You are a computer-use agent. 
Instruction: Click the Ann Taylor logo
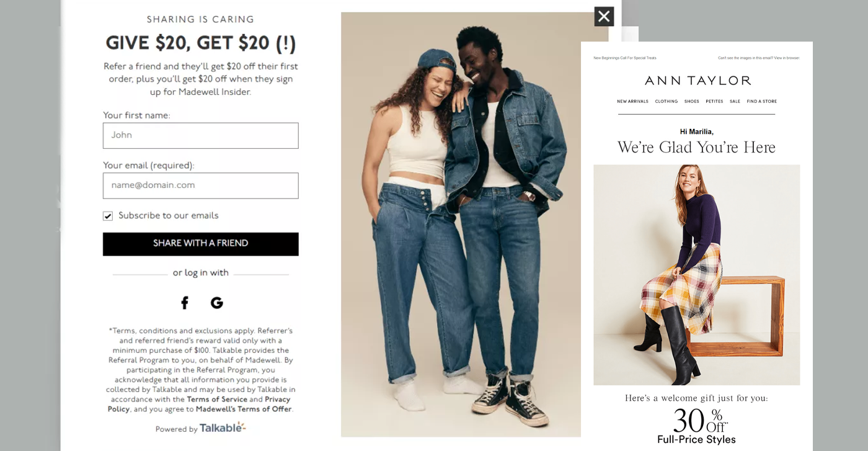tap(697, 81)
